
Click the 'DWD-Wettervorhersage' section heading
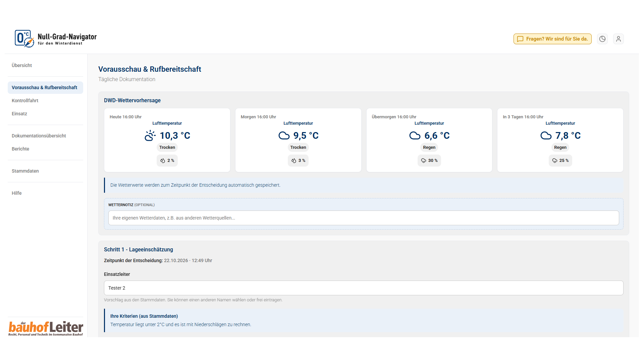coord(132,100)
